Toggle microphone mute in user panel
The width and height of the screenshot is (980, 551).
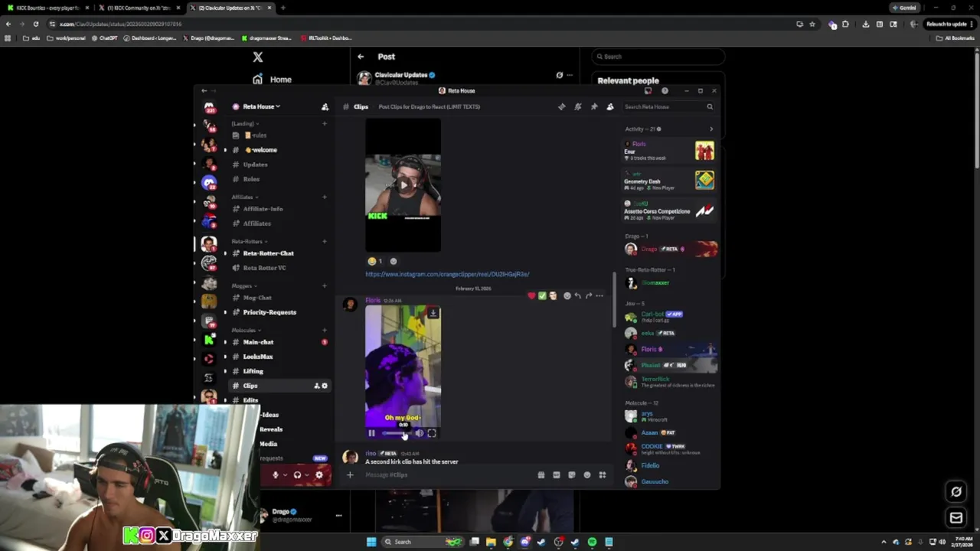(276, 474)
